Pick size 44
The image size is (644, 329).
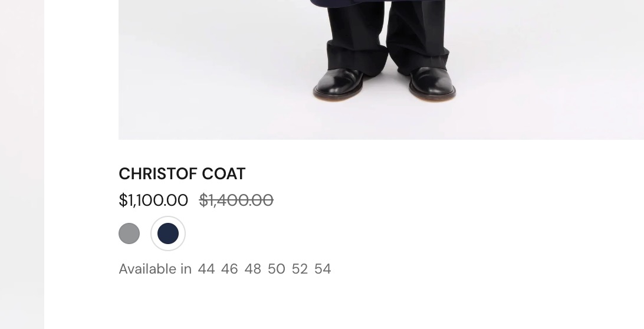point(206,269)
